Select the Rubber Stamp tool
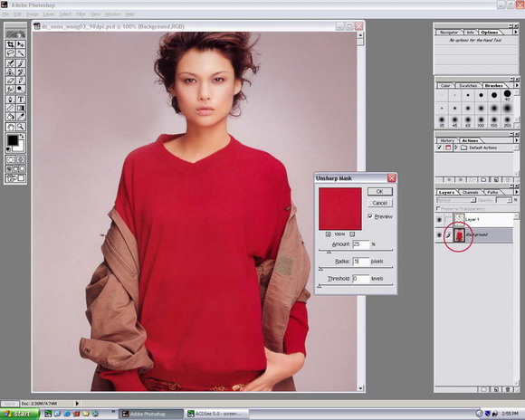525x420 pixels. pos(10,72)
